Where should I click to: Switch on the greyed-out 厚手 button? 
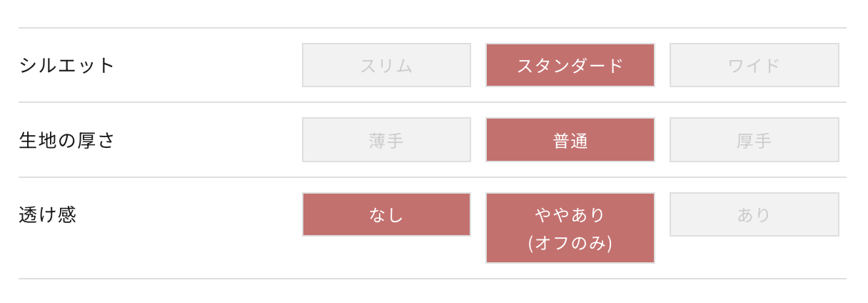tap(755, 140)
